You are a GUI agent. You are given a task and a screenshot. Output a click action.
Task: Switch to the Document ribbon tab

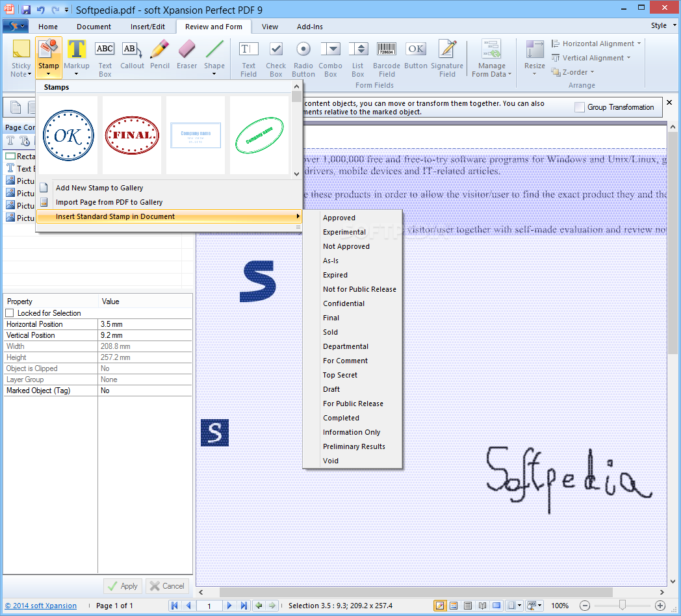pyautogui.click(x=94, y=27)
